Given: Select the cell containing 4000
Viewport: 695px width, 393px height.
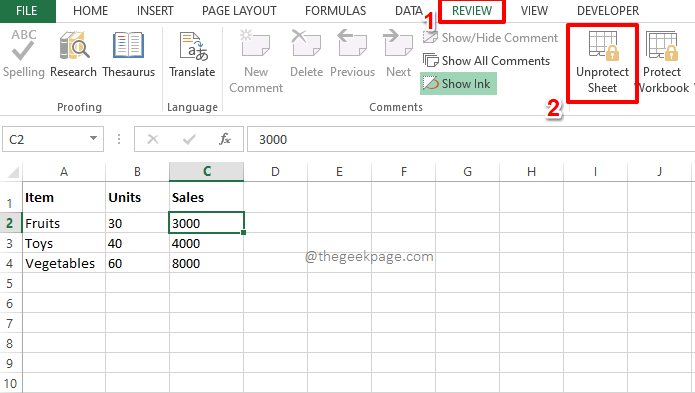Looking at the screenshot, I should (207, 243).
